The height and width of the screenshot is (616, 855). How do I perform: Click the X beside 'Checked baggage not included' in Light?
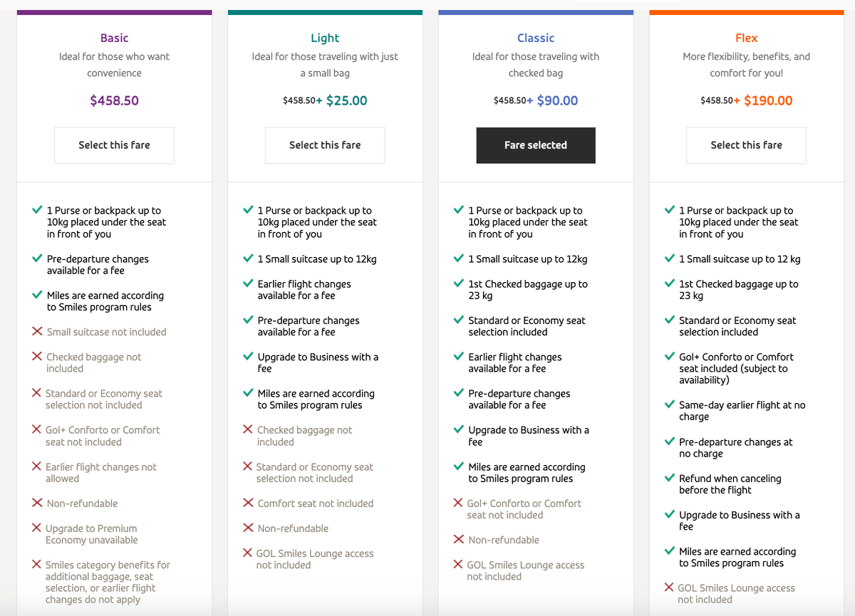(248, 430)
